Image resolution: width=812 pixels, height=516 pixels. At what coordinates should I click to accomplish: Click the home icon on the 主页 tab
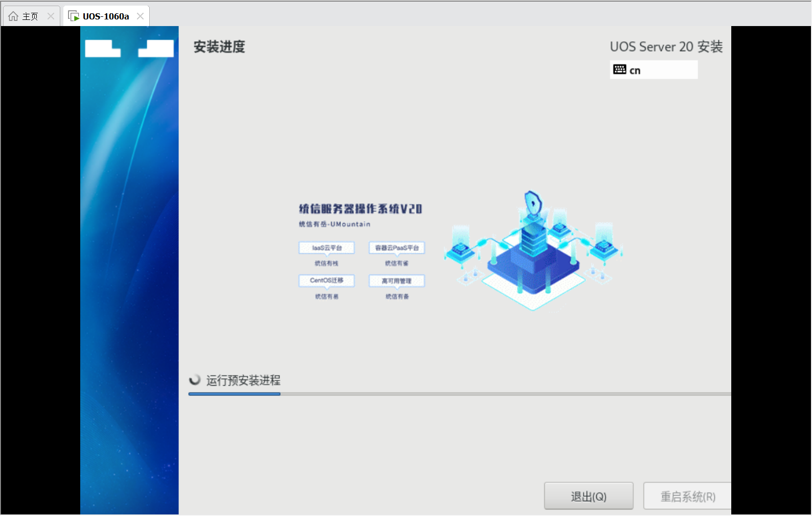(x=13, y=16)
